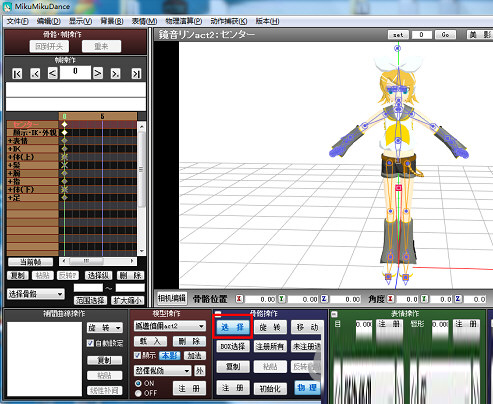Click the green Y icon for angle
Viewport: 493px width, 404px height.
(424, 299)
